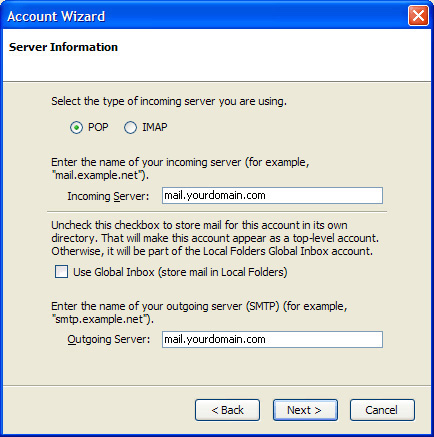Click the "Outgoing Server:" label

109,339
